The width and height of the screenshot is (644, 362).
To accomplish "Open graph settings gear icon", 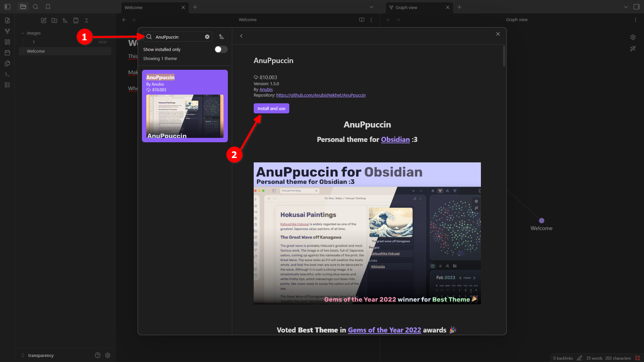I will [633, 37].
